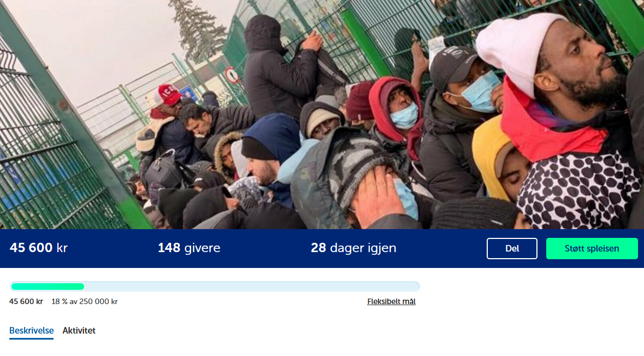Click the round red-bordered road sign in photo
The width and height of the screenshot is (644, 356).
click(232, 75)
